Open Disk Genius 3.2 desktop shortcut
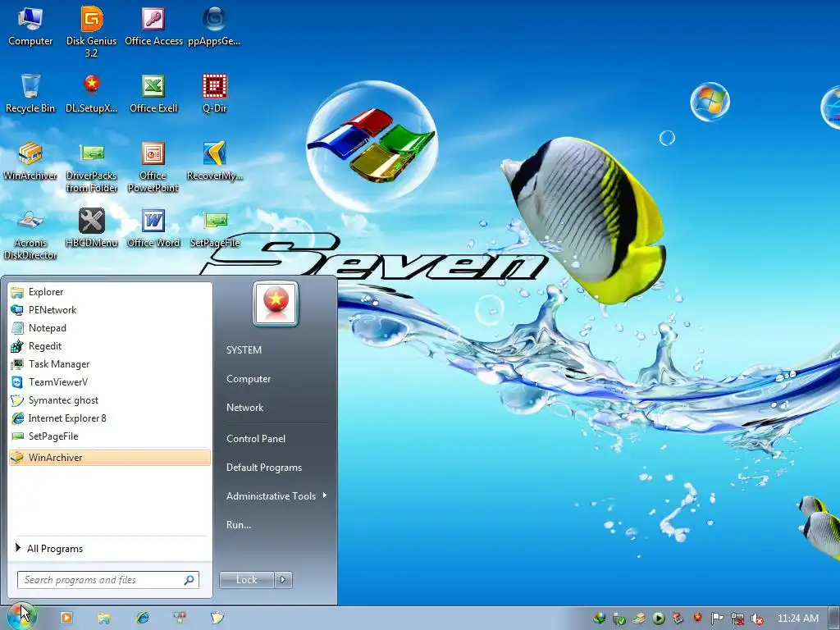840x630 pixels. tap(92, 32)
